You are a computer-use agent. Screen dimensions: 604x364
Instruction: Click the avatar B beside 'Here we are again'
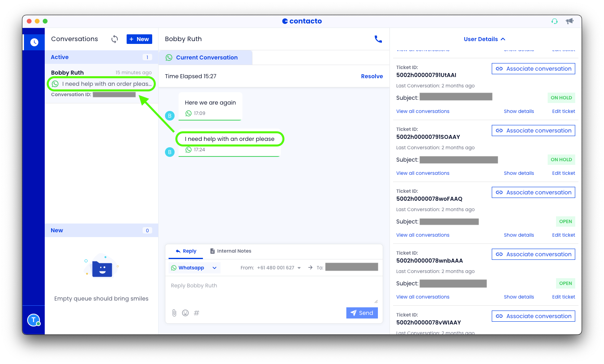(x=170, y=116)
